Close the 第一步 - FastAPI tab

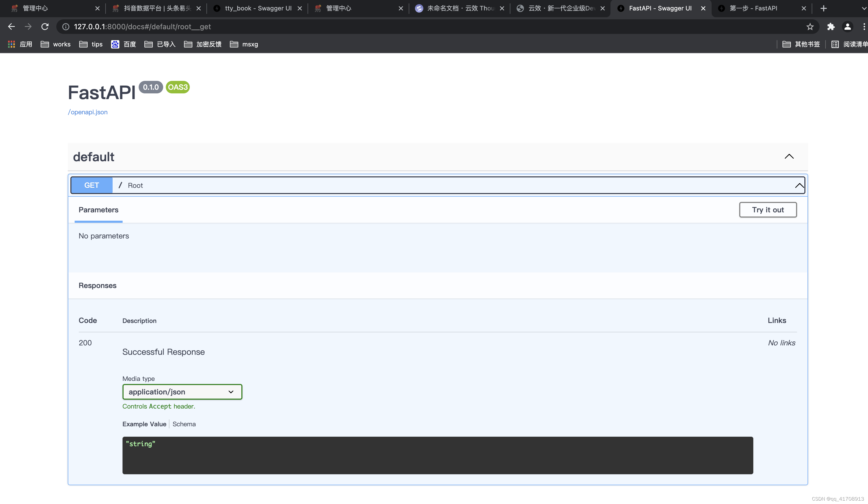coord(804,8)
